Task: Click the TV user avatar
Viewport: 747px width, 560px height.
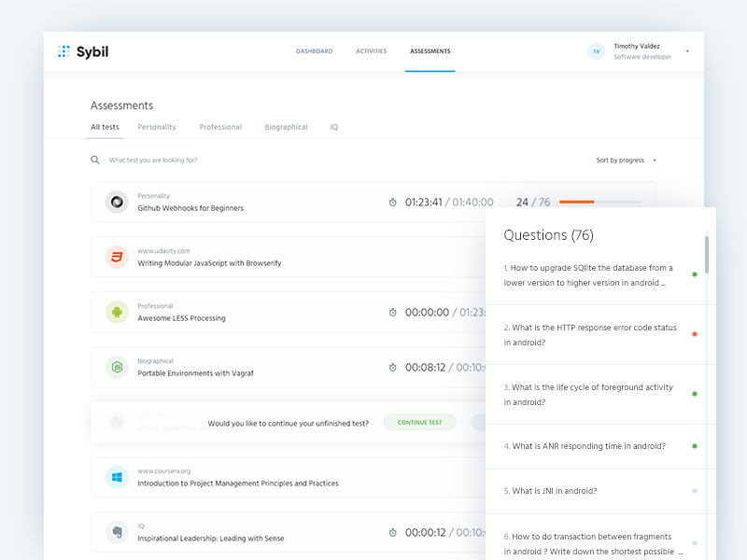Action: [596, 51]
